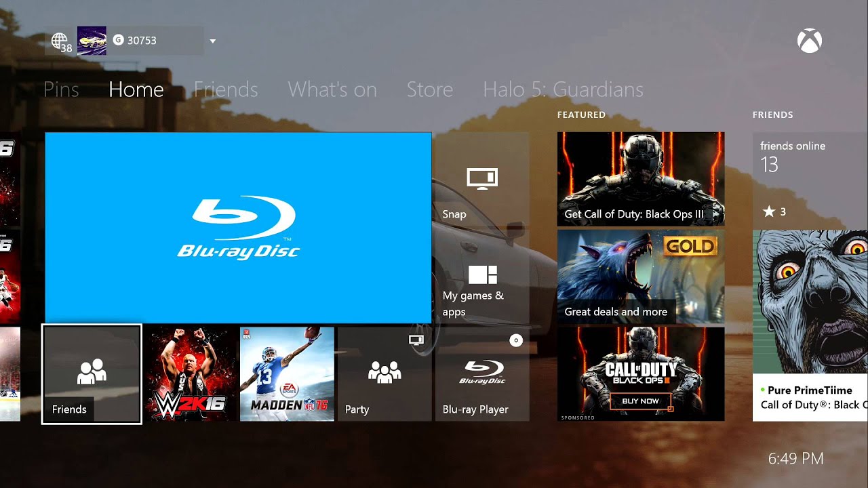Click the FRIENDS section heading
The width and height of the screenshot is (868, 488).
(x=772, y=115)
